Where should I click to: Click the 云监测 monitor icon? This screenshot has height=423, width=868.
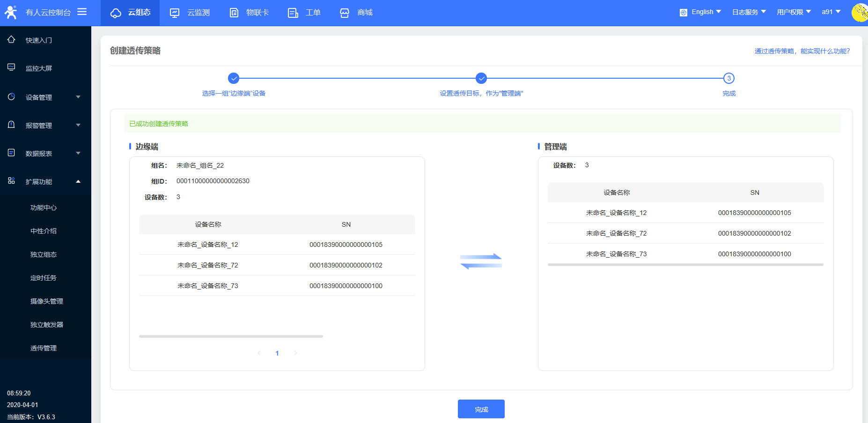(175, 13)
